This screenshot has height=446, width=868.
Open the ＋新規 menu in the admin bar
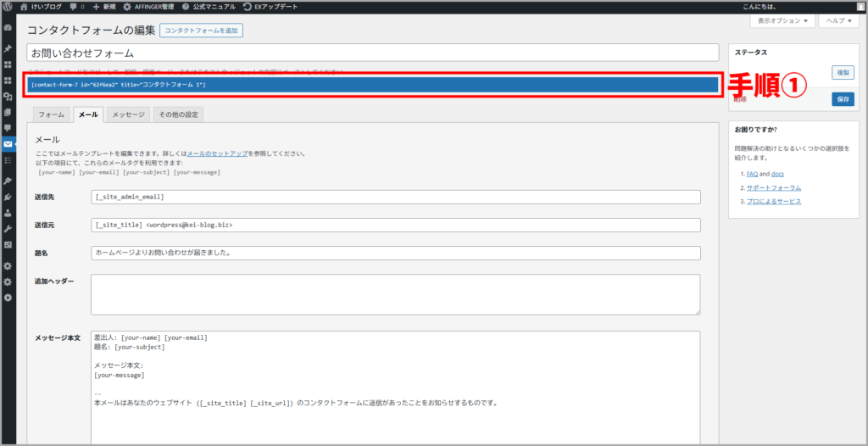click(103, 6)
